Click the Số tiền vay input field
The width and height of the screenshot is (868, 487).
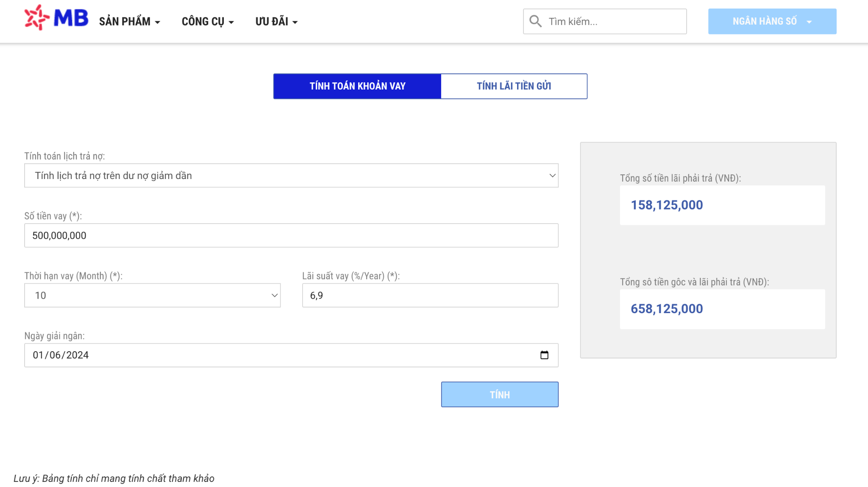[291, 235]
